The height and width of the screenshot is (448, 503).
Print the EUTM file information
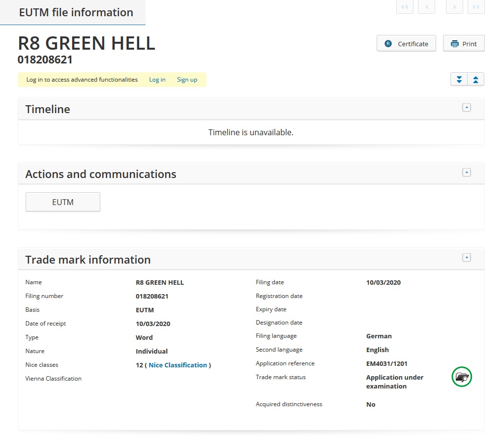pyautogui.click(x=464, y=44)
